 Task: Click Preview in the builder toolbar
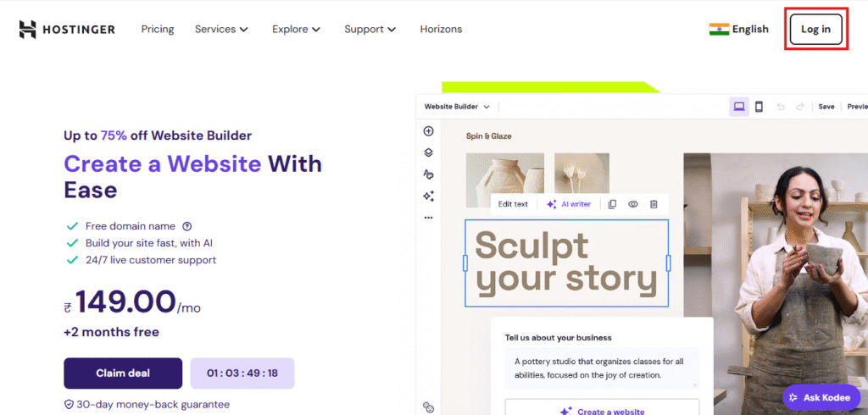858,107
